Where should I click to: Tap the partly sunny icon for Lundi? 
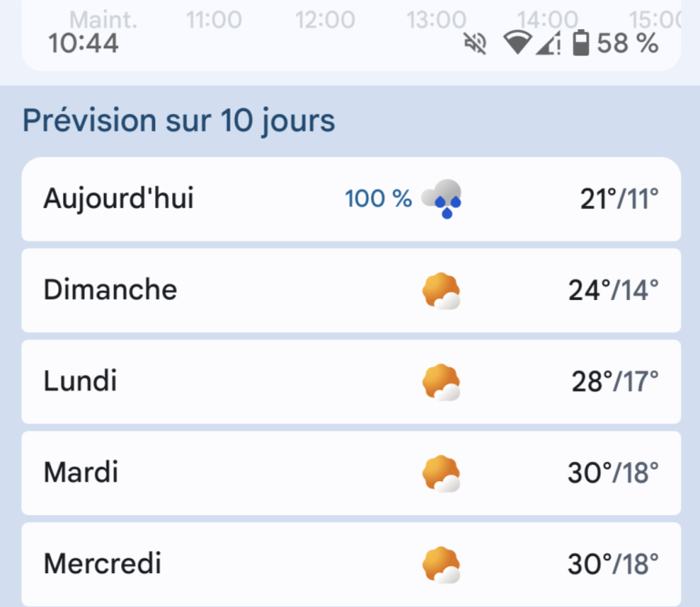[x=441, y=382]
